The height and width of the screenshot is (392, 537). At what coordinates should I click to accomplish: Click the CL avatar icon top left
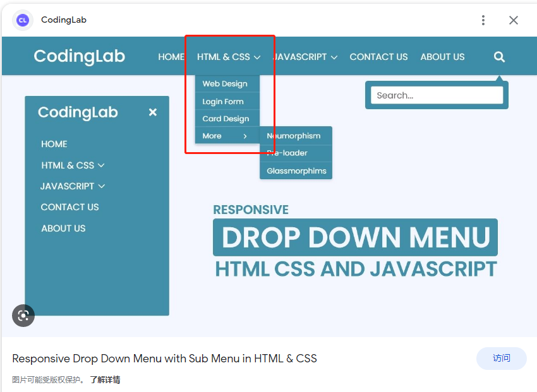(x=22, y=20)
